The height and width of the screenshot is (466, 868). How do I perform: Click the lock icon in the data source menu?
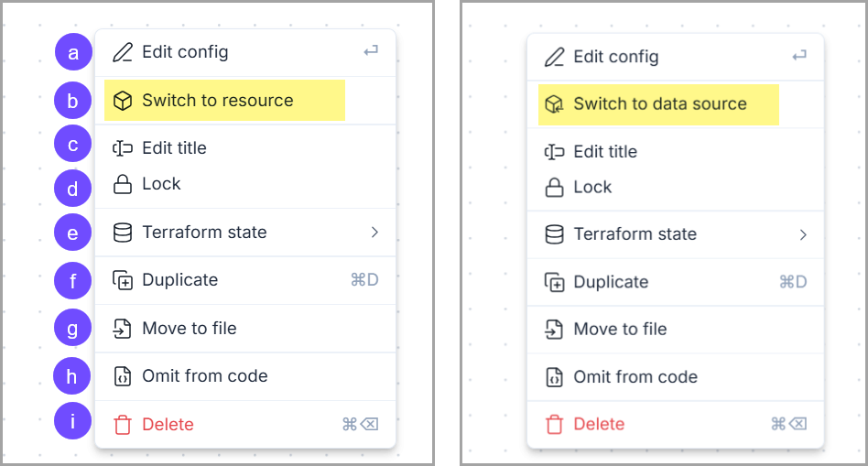pyautogui.click(x=554, y=188)
